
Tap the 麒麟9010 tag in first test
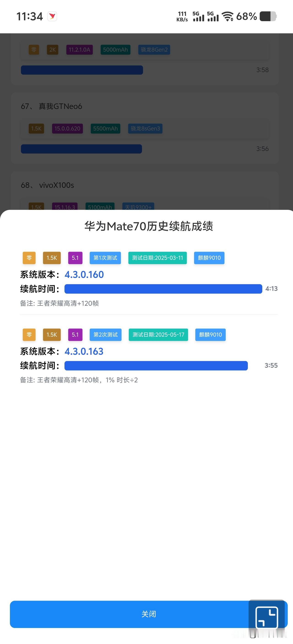[x=209, y=258]
